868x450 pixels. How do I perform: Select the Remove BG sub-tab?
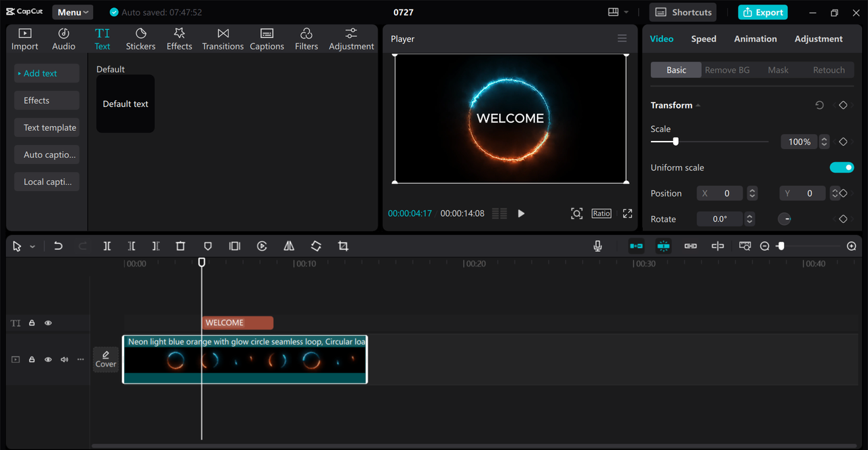727,70
